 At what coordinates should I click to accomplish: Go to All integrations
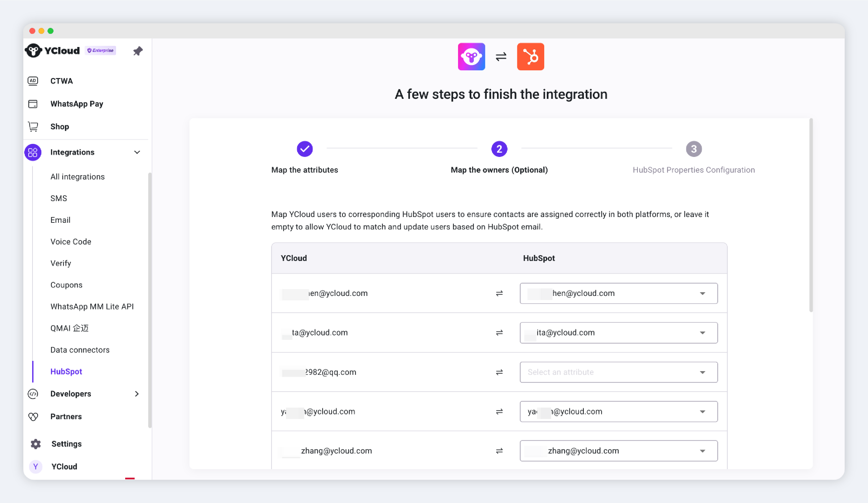[x=77, y=177]
